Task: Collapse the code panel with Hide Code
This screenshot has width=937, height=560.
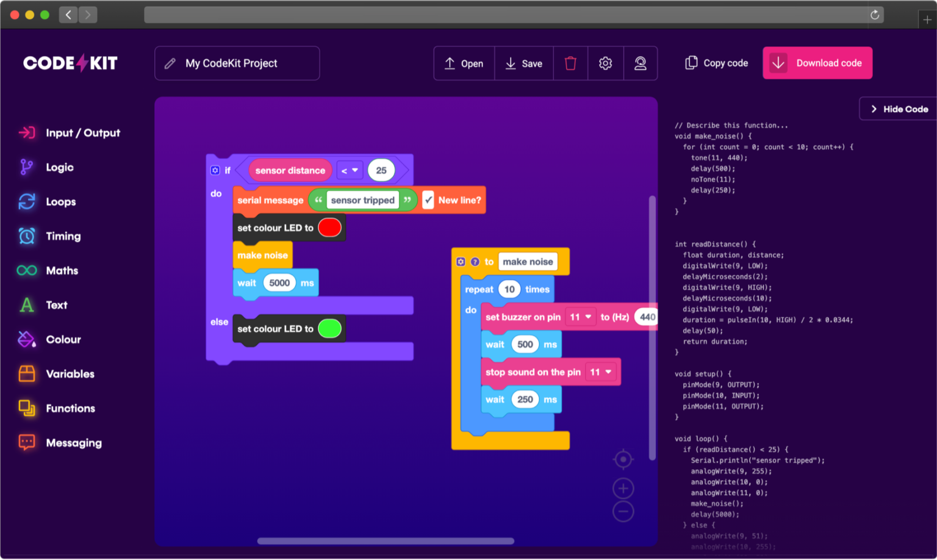Action: point(900,109)
